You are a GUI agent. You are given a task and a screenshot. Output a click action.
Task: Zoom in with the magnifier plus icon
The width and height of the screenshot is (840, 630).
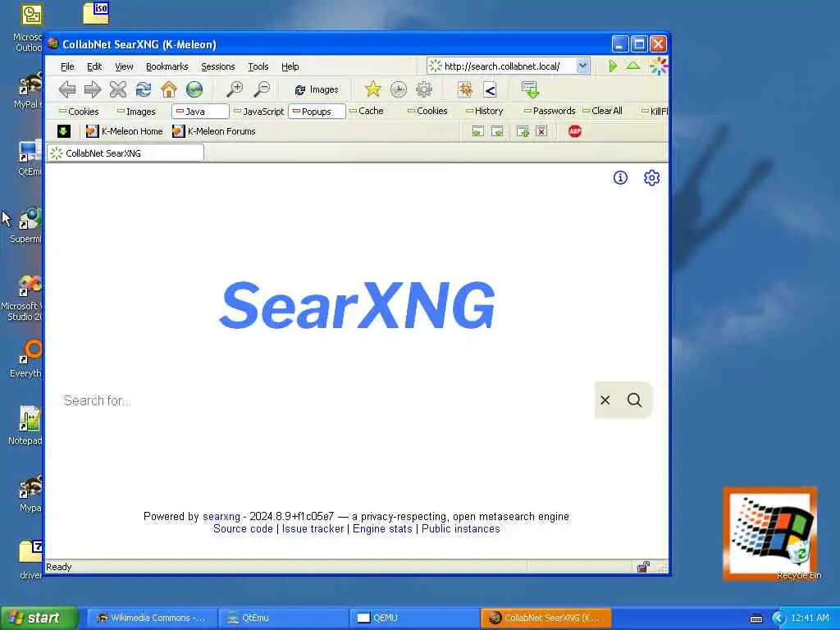pos(235,89)
